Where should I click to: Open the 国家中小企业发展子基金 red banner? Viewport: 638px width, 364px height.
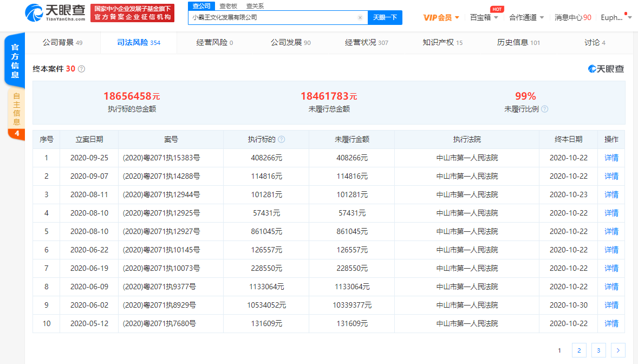pyautogui.click(x=132, y=13)
